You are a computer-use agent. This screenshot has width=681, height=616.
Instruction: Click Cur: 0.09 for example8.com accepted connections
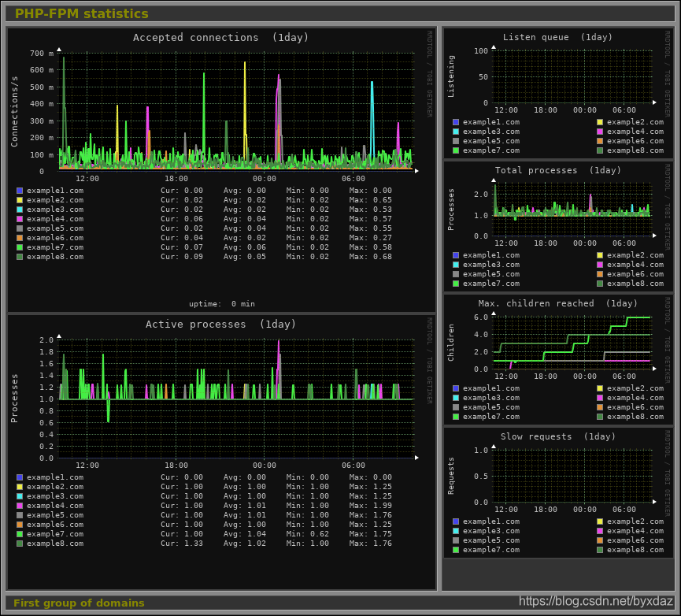(x=182, y=257)
